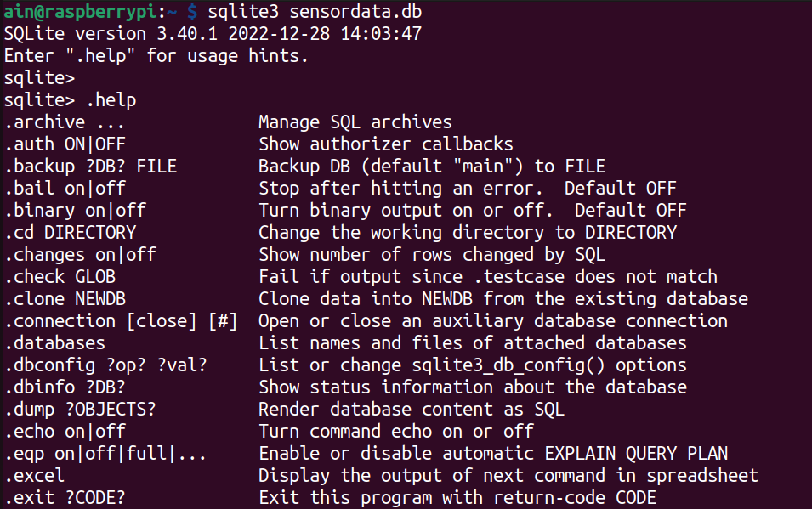Click the '.check GLOB' command
The width and height of the screenshot is (812, 509).
[x=60, y=277]
